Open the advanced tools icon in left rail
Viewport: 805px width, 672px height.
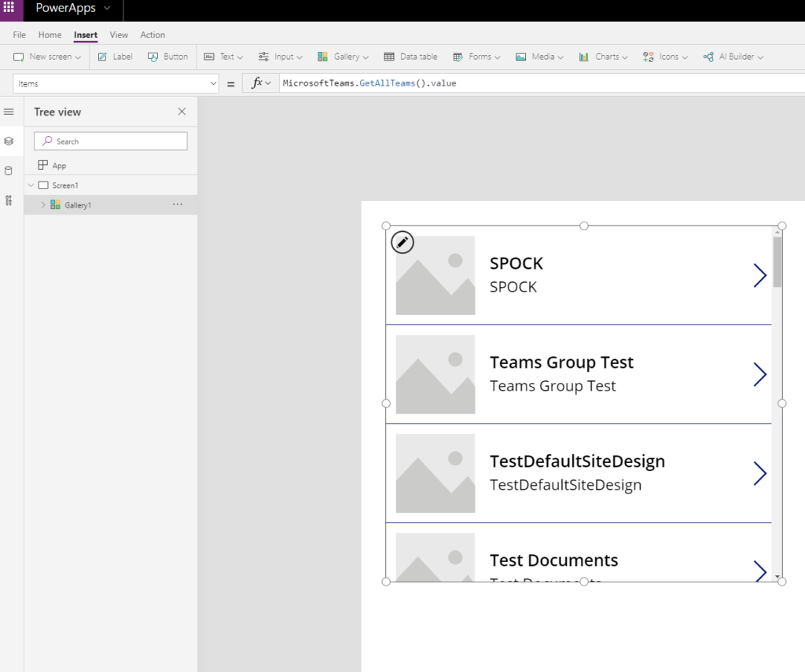tap(9, 200)
